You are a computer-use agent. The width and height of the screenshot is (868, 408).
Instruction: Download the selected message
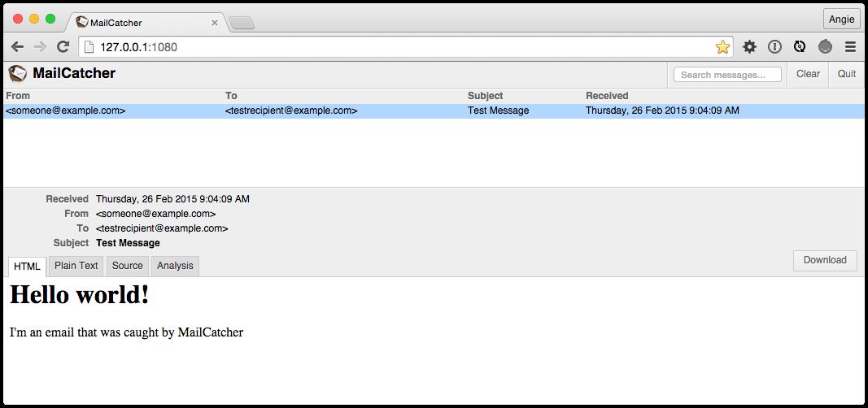click(x=825, y=260)
